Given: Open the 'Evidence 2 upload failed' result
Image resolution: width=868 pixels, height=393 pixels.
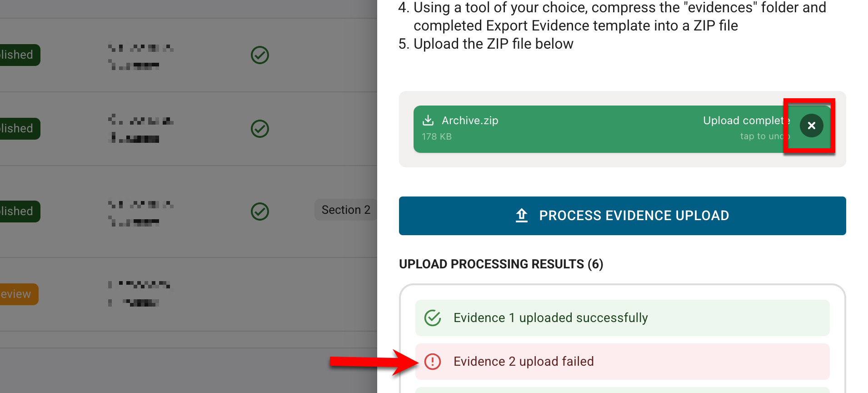Looking at the screenshot, I should coord(524,362).
